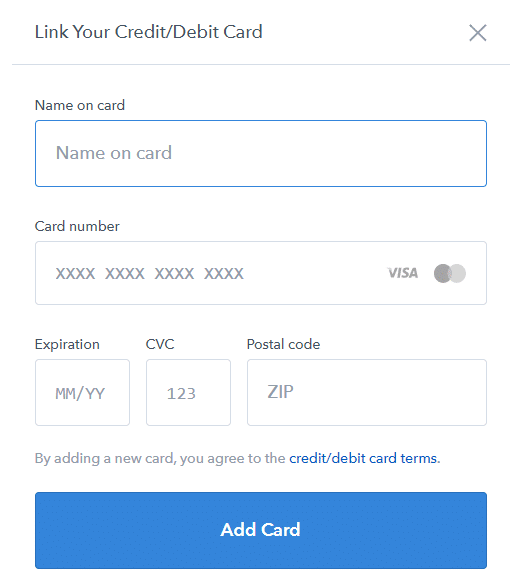Click the 'Card number' label text

coord(77,226)
